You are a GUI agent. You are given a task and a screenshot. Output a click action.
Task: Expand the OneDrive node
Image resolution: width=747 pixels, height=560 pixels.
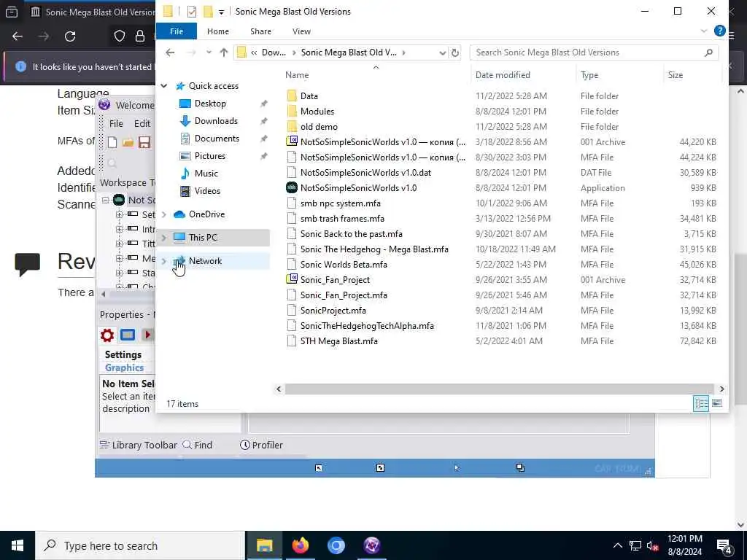tap(164, 214)
